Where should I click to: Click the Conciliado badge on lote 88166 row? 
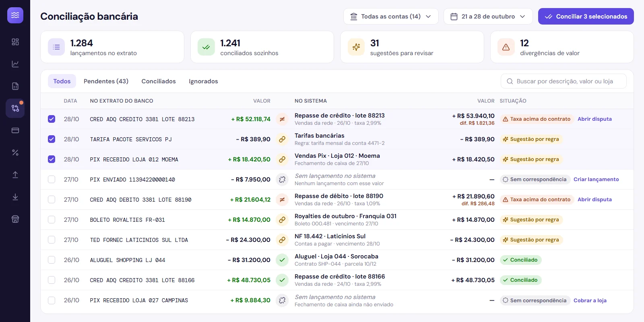click(x=521, y=280)
